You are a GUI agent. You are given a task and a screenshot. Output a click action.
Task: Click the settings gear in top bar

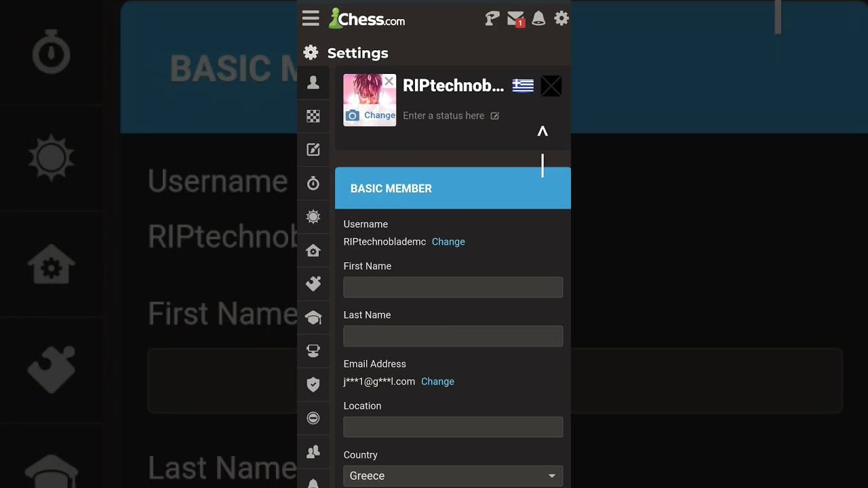561,18
